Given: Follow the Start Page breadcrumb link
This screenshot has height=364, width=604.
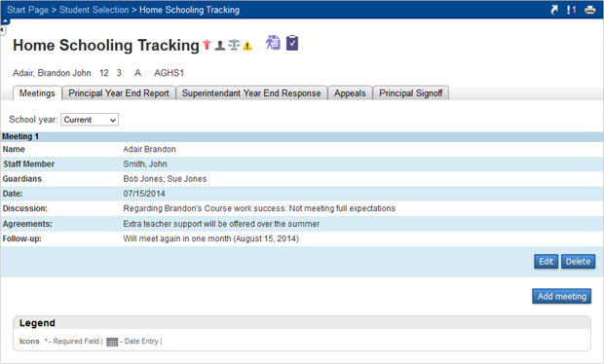Looking at the screenshot, I should [27, 10].
